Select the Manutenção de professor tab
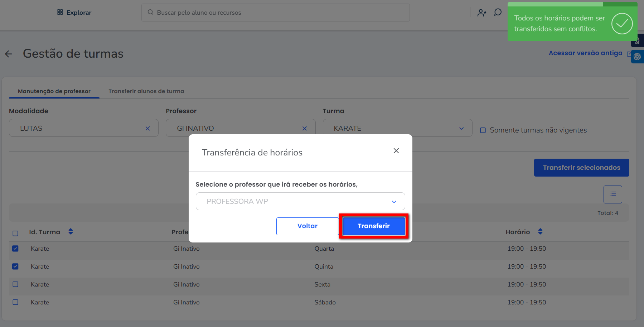This screenshot has width=644, height=327. coord(54,91)
